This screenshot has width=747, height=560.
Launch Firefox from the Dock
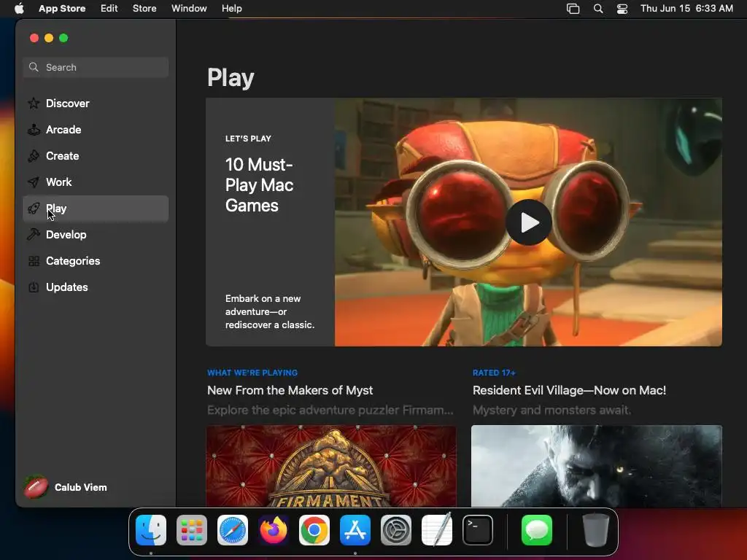click(274, 530)
